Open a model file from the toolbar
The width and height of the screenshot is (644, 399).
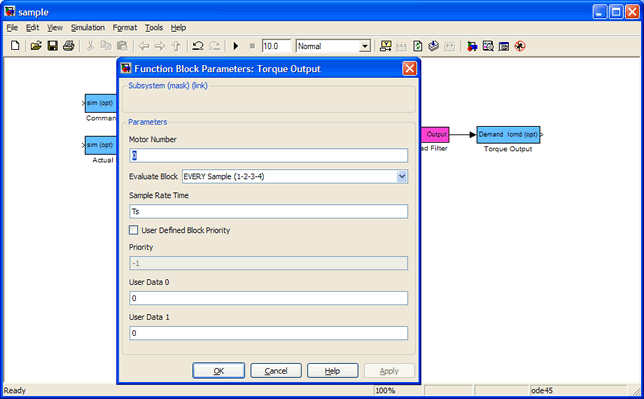[36, 46]
